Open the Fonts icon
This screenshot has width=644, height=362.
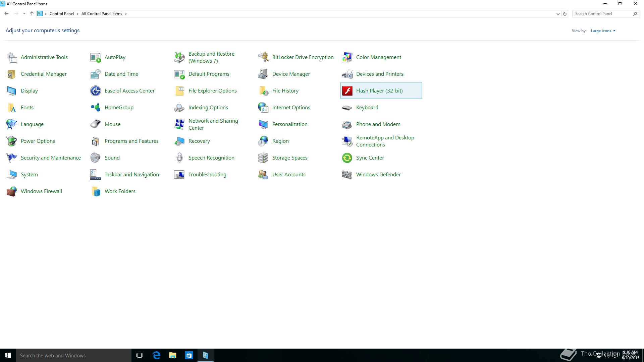(12, 108)
